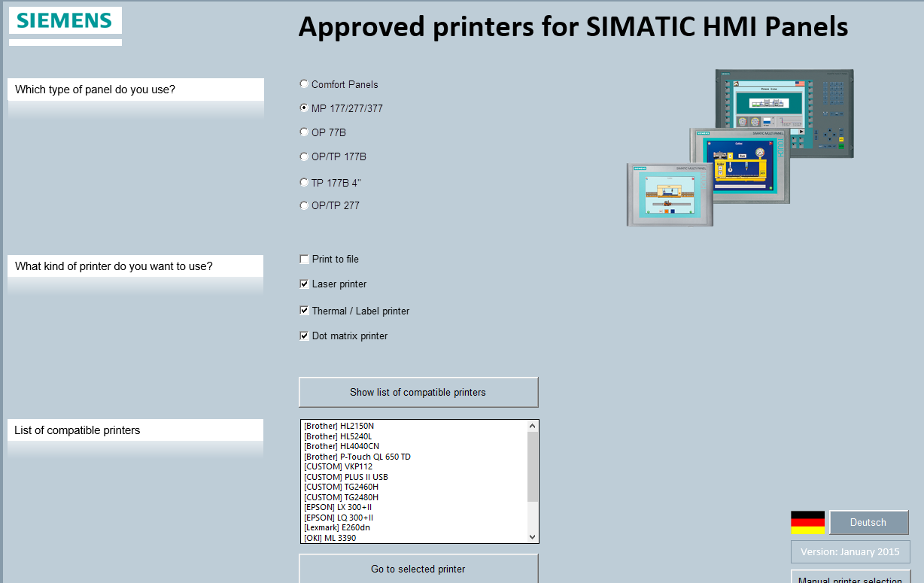Click the large keypad HMI panel image
The height and width of the screenshot is (583, 924).
click(784, 113)
